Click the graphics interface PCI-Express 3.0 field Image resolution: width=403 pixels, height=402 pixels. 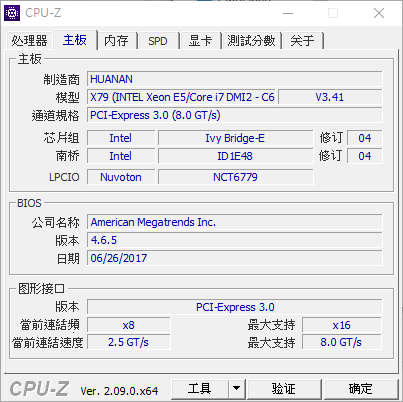pyautogui.click(x=235, y=307)
